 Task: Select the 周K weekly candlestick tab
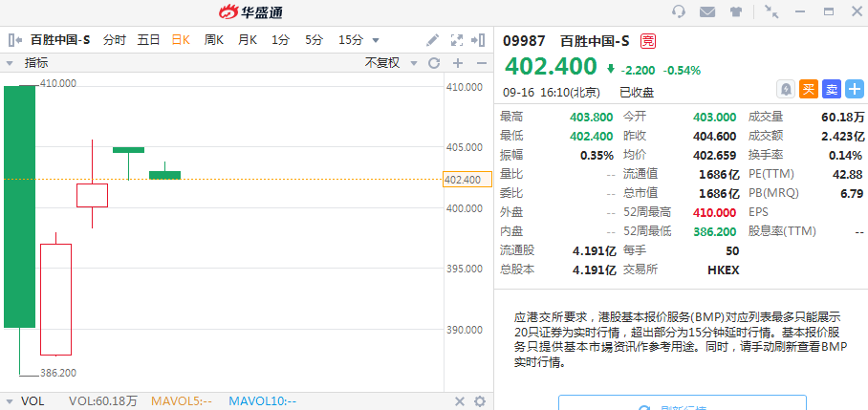(214, 40)
